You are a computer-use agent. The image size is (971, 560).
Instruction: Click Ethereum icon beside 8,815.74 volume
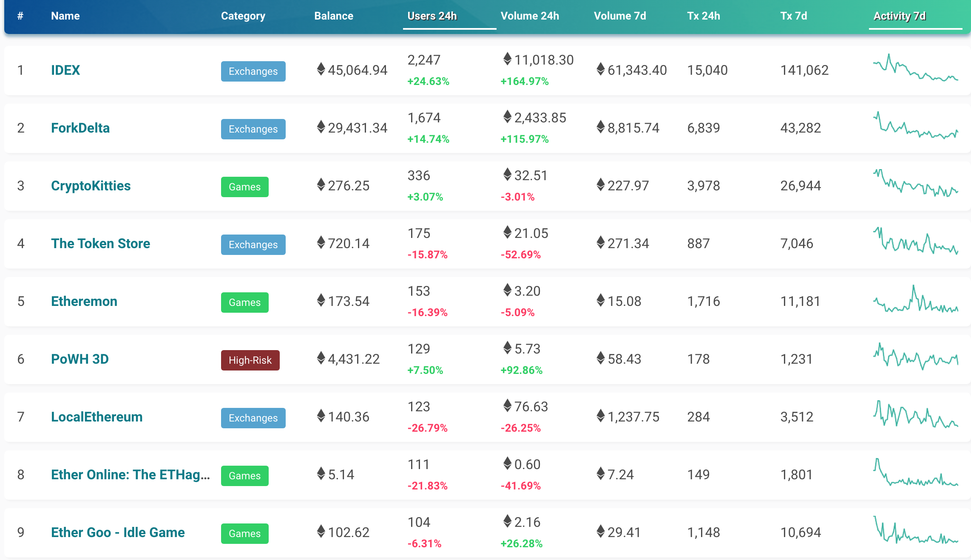click(x=600, y=127)
